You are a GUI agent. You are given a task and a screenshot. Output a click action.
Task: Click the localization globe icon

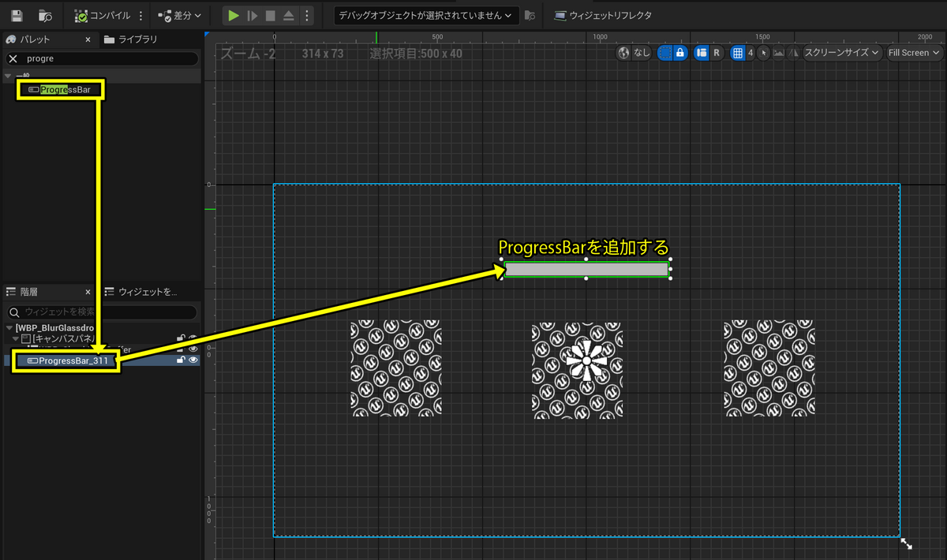pos(623,53)
